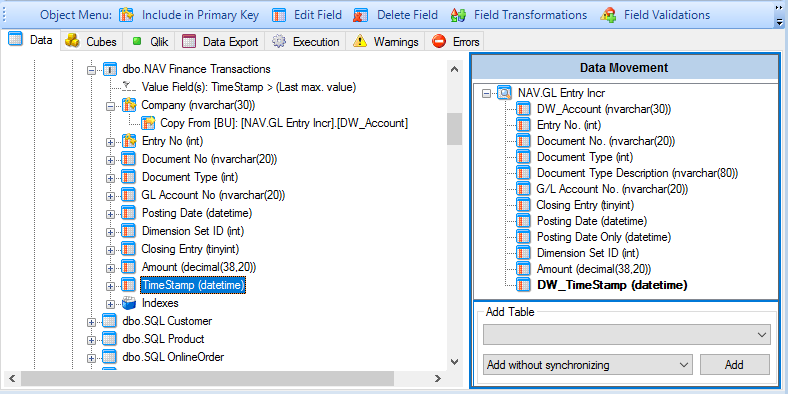
Task: Click the DW_Account field icon
Action: [x=524, y=109]
